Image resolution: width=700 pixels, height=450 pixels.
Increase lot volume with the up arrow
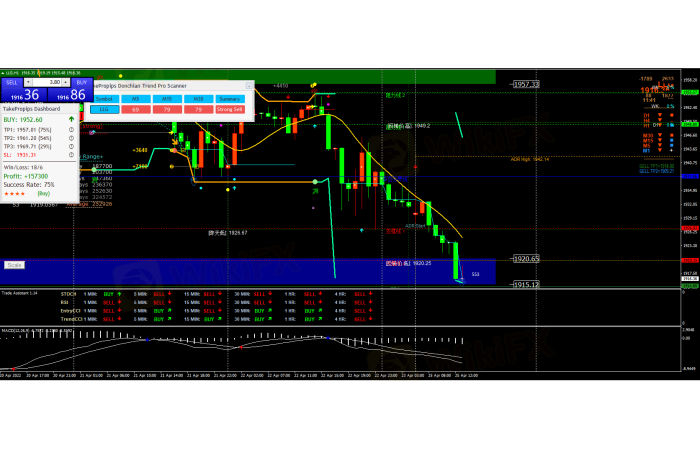(66, 81)
